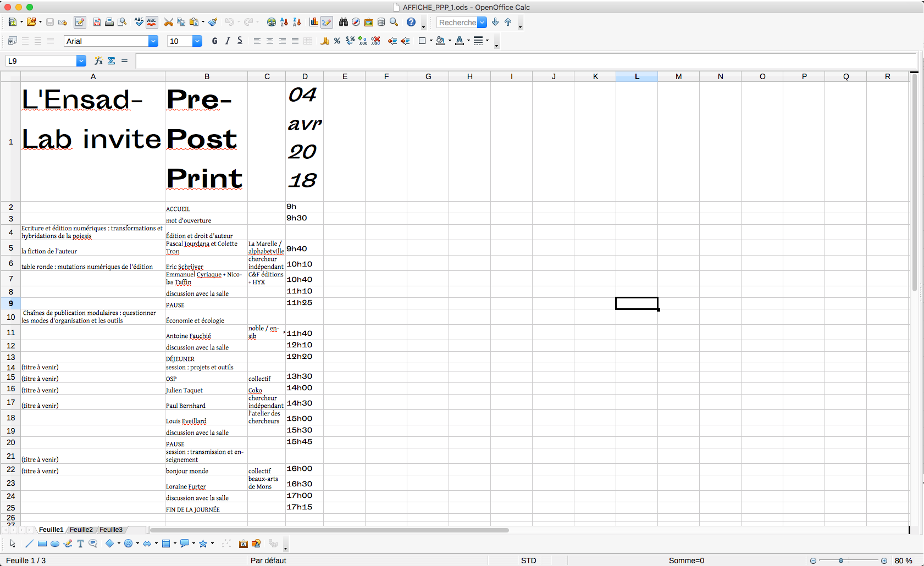Select the Text drawing tool

click(x=80, y=544)
